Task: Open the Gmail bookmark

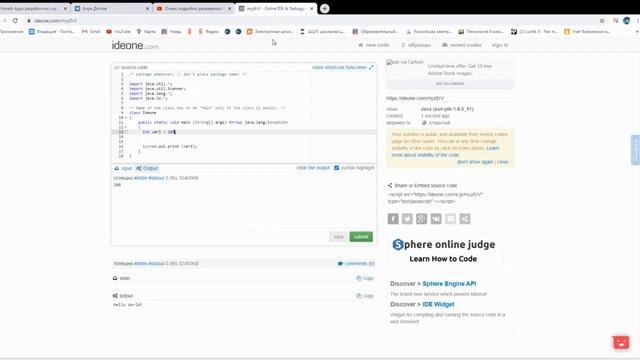Action: coord(91,31)
